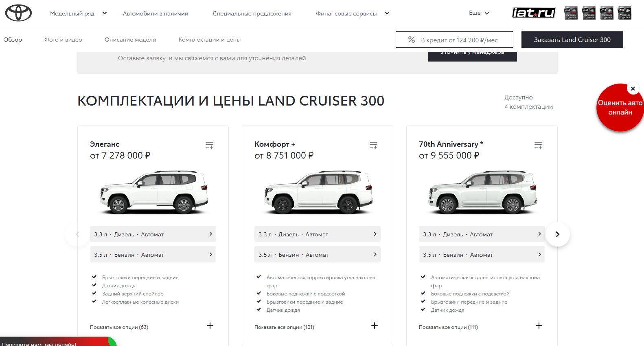Image resolution: width=644 pixels, height=346 pixels.
Task: Click Уточнить у менеджера button
Action: tap(473, 56)
